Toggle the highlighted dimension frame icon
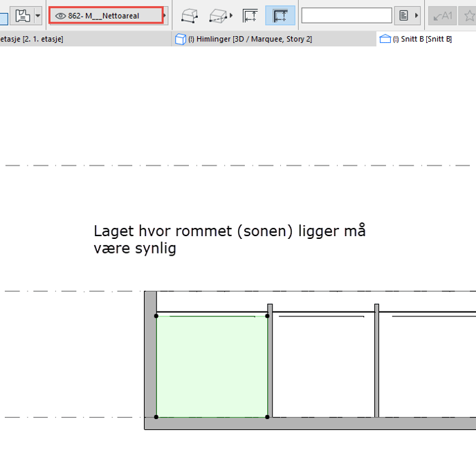Screen dimensions: 476x473 280,15
